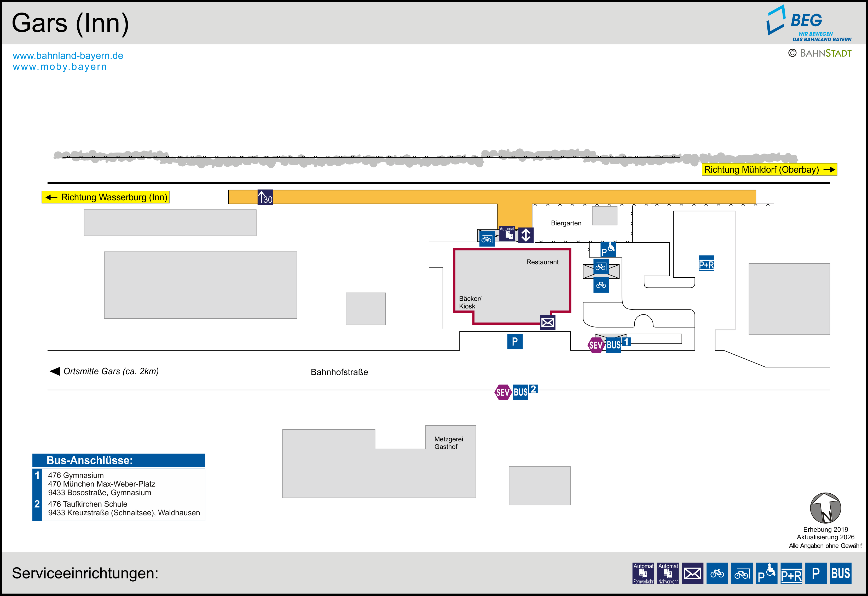Select the covered bike parking icon in the legend
The image size is (868, 596).
coord(742,574)
